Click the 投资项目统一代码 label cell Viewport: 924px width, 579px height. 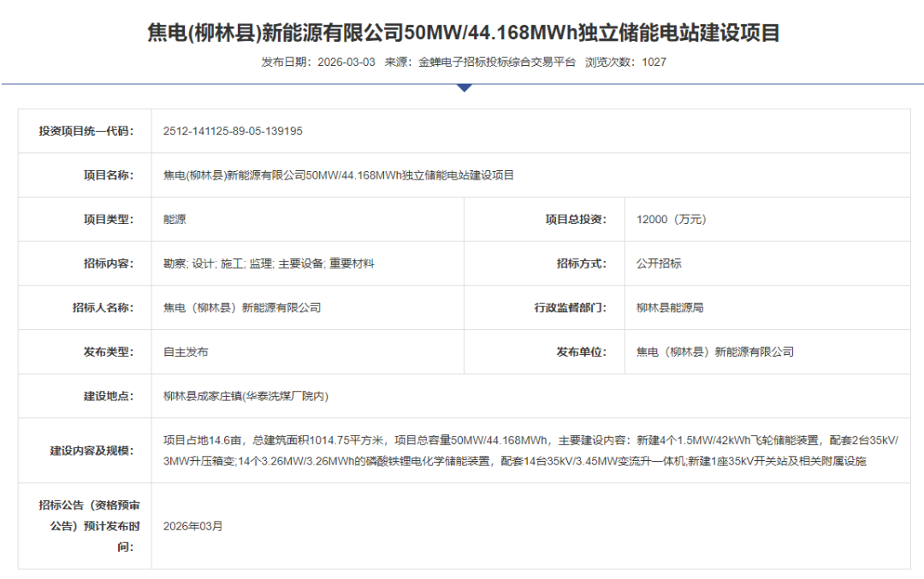pyautogui.click(x=86, y=131)
